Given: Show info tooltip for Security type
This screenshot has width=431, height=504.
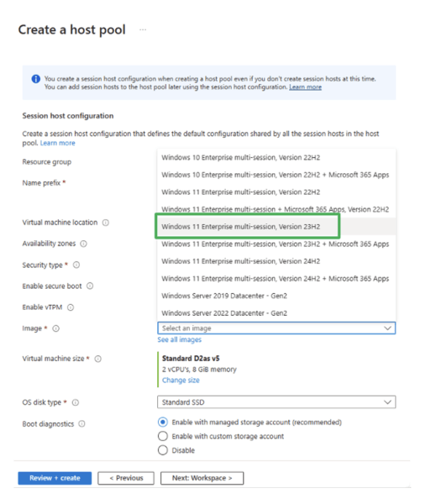Looking at the screenshot, I should click(76, 265).
